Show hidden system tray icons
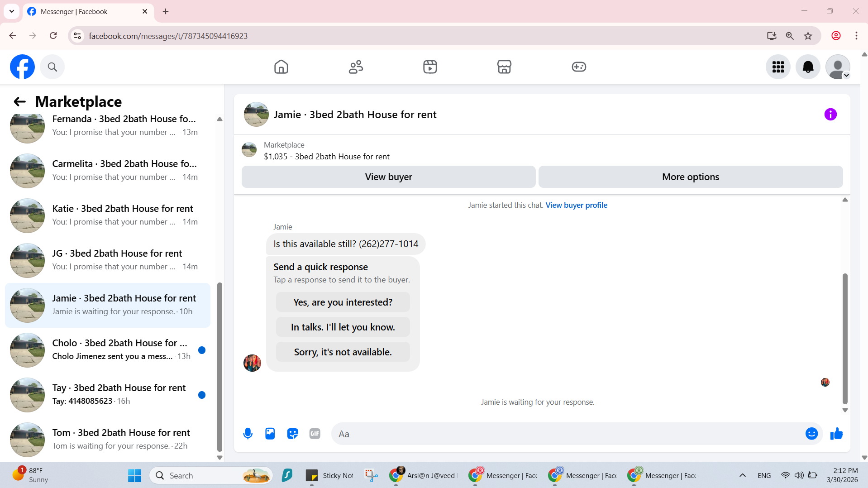This screenshot has height=488, width=868. (742, 475)
